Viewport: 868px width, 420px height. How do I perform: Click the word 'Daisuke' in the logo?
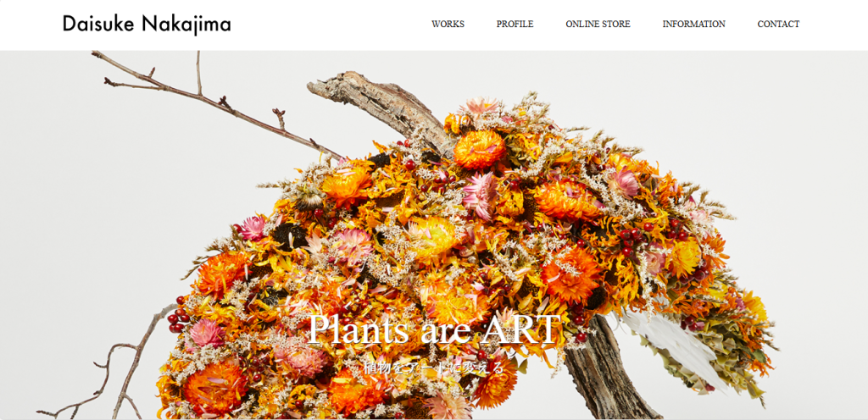pyautogui.click(x=98, y=25)
